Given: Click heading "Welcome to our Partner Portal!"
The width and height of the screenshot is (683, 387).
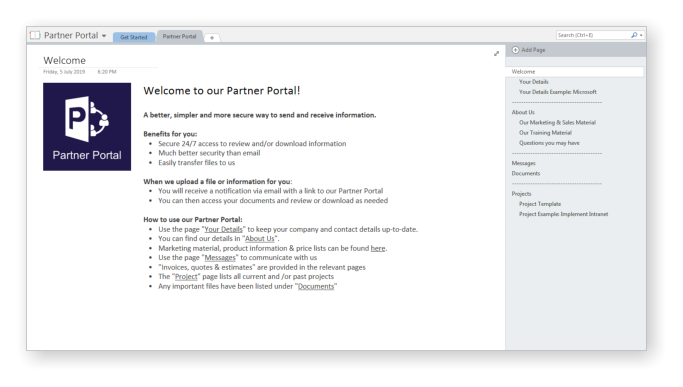Looking at the screenshot, I should pos(222,91).
